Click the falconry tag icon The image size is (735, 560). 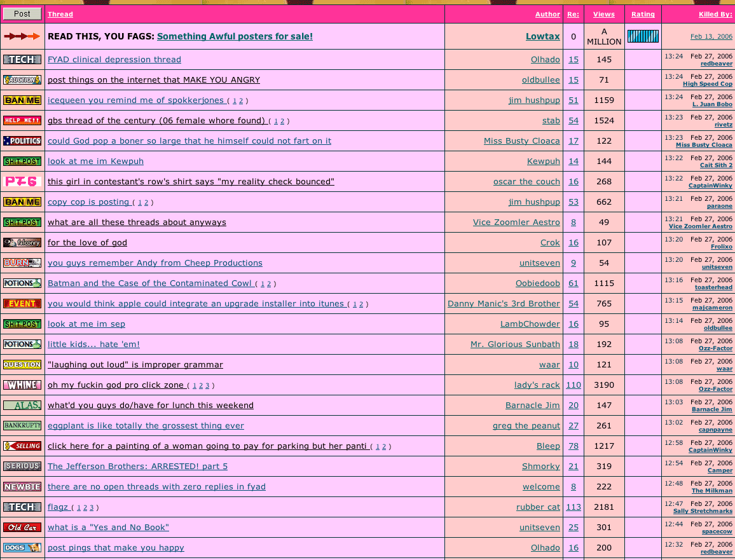(22, 242)
